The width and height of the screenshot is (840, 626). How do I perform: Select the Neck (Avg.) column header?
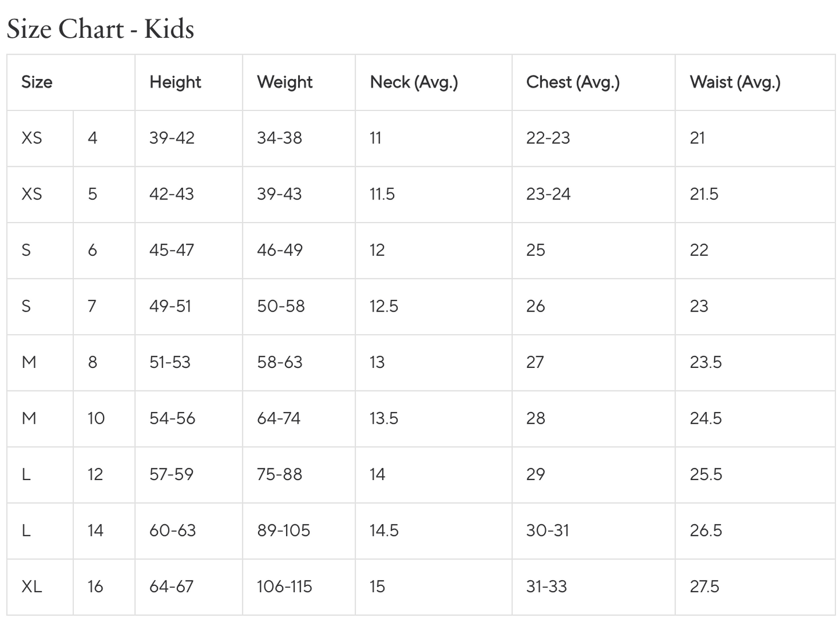pos(413,82)
